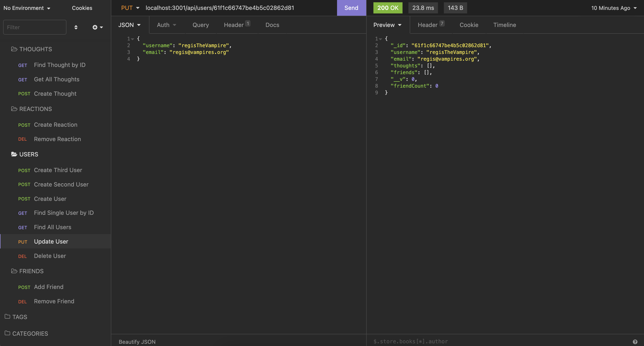The height and width of the screenshot is (346, 644).
Task: Click the REACTIONS folder icon
Action: 14,109
